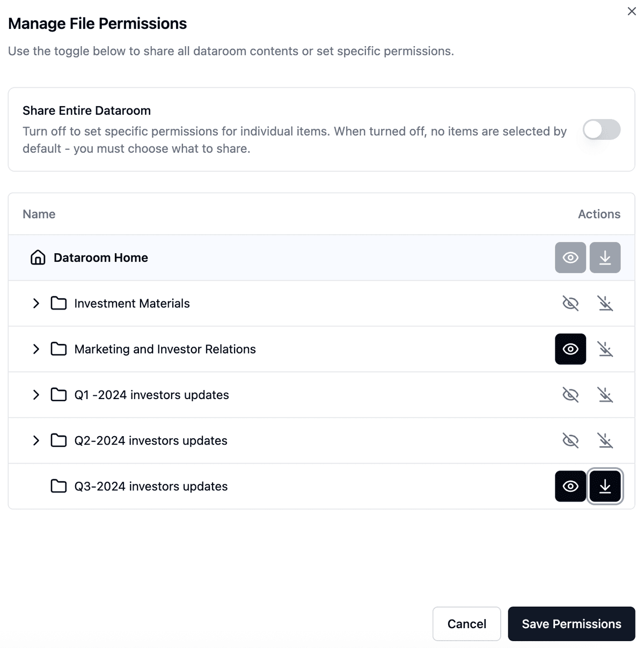
Task: Enable download for Q1 -2024 investors updates
Action: point(605,395)
